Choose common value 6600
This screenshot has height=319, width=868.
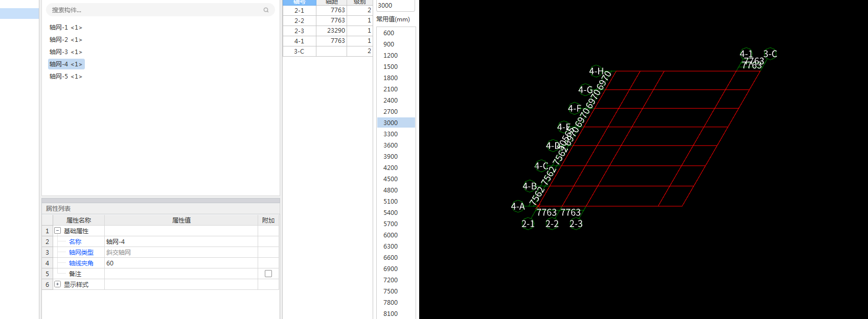pyautogui.click(x=396, y=258)
